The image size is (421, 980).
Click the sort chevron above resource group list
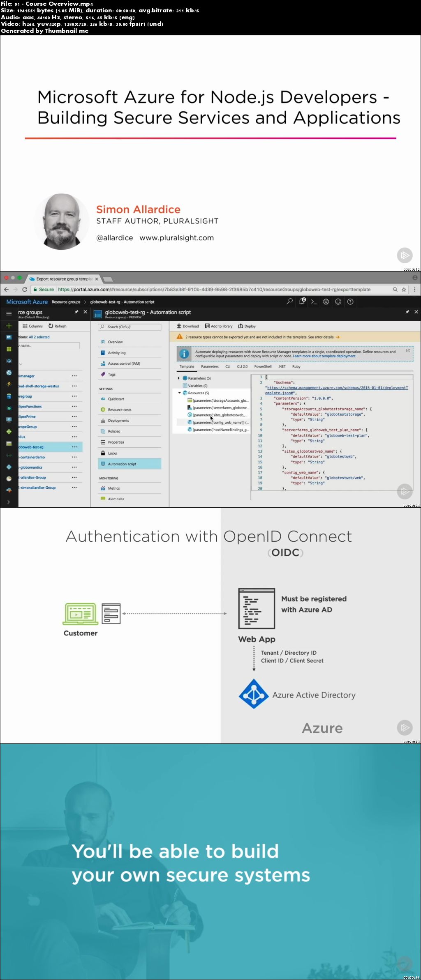click(21, 364)
